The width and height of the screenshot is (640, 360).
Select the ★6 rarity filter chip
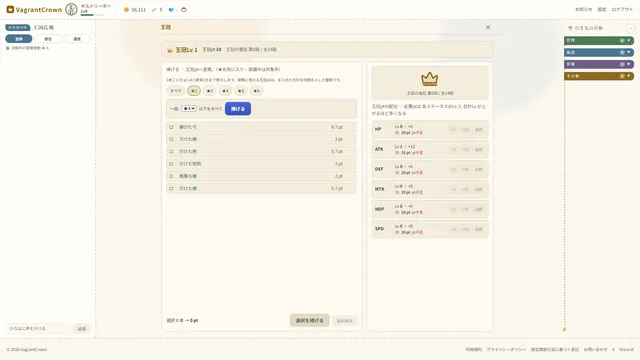(256, 91)
